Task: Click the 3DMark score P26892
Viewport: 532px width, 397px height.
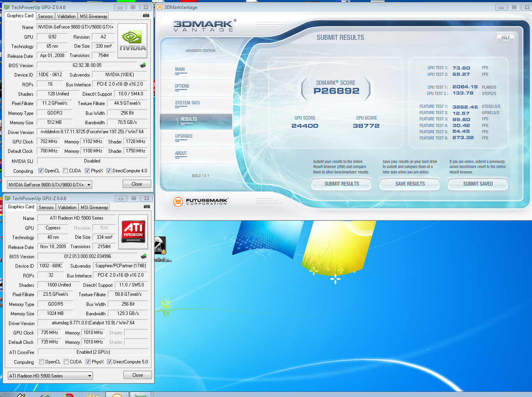Action: point(336,91)
